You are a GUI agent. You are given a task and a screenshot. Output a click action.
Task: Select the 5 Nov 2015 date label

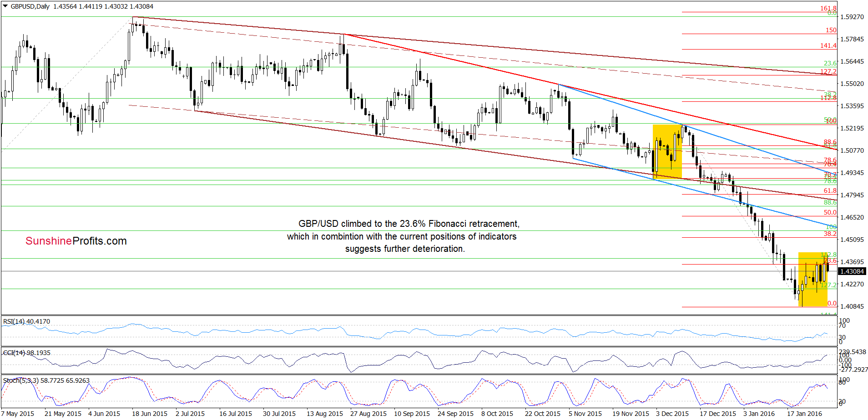tap(585, 414)
